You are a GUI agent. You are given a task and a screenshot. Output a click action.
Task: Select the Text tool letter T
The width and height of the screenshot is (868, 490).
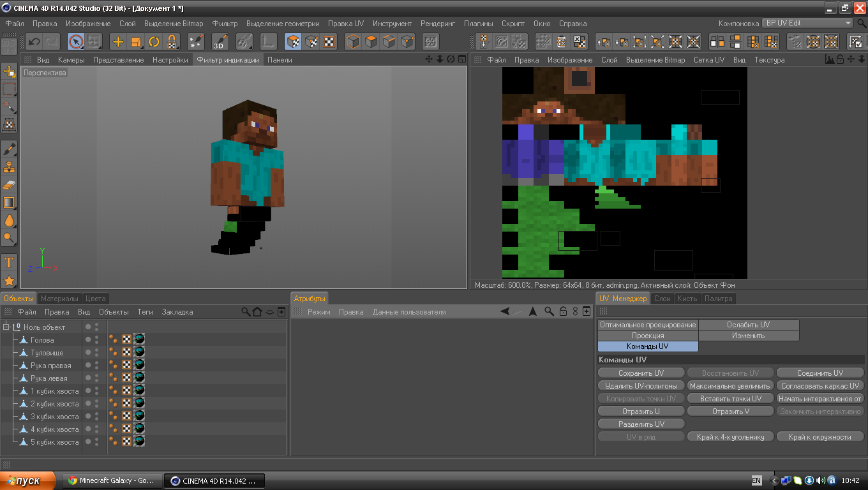click(10, 262)
